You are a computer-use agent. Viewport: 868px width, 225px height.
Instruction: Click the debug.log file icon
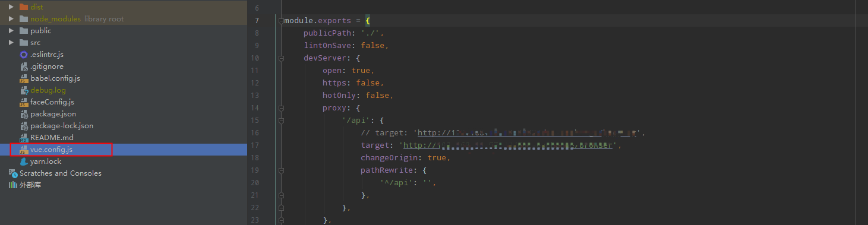pos(24,90)
